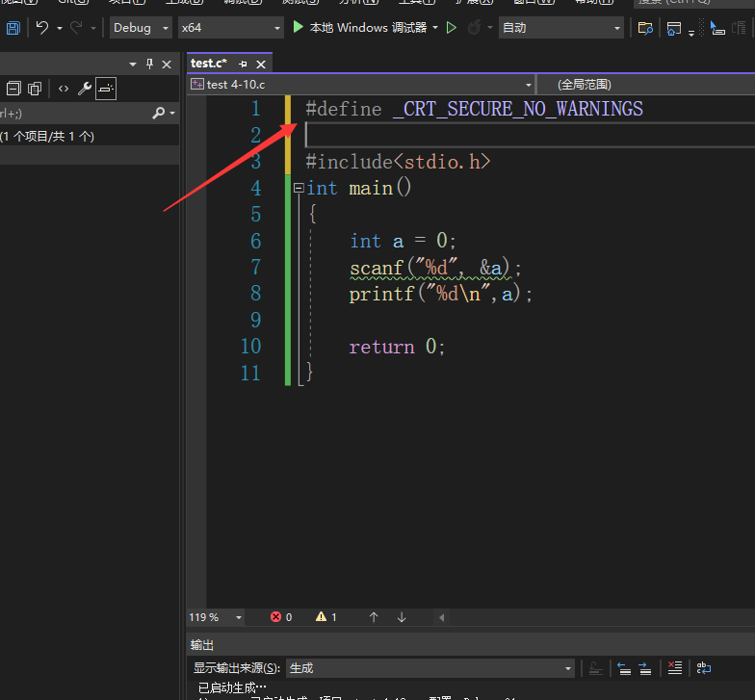The height and width of the screenshot is (700, 755).
Task: Open Properties via the wrench icon
Action: (85, 89)
